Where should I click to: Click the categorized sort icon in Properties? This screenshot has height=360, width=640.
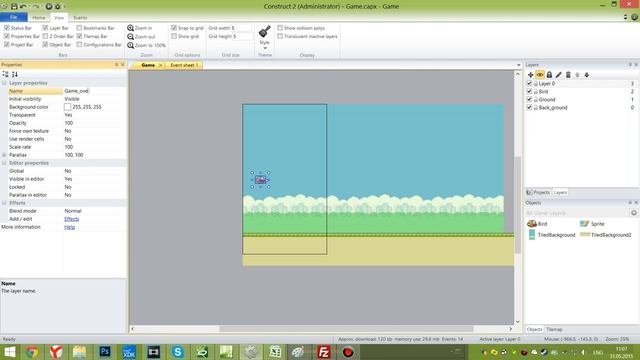coord(5,74)
